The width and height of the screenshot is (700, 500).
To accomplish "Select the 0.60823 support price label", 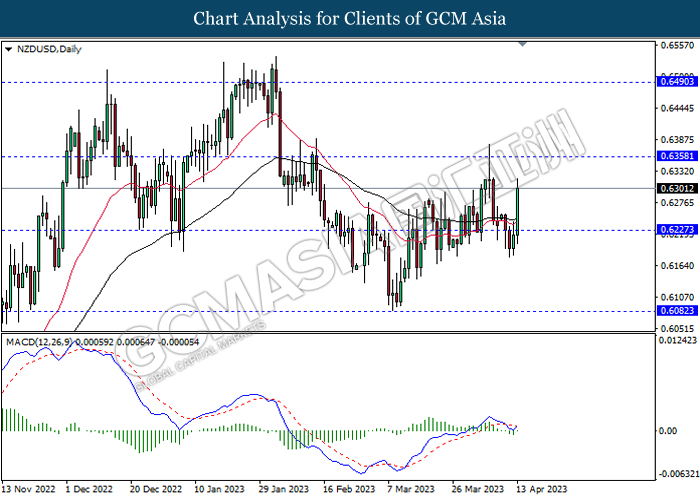I will (677, 311).
